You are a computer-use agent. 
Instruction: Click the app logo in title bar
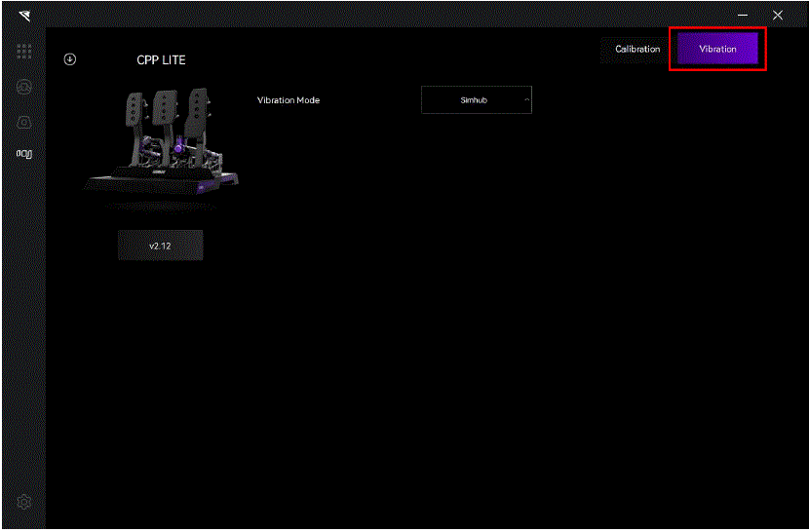coord(24,15)
